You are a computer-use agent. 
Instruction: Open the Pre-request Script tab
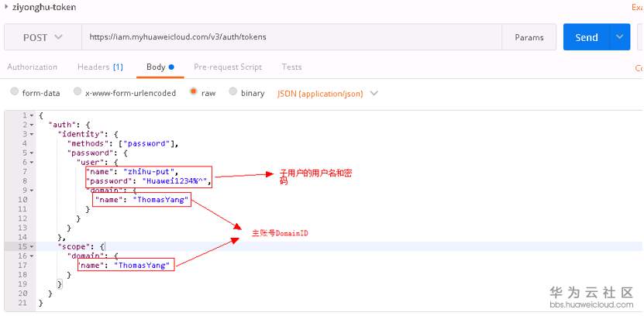point(228,67)
